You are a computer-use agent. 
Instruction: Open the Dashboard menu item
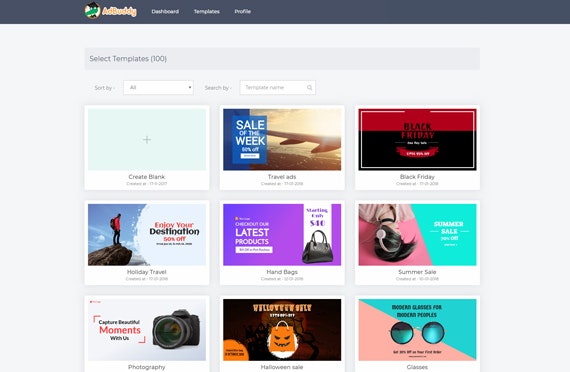coord(165,12)
